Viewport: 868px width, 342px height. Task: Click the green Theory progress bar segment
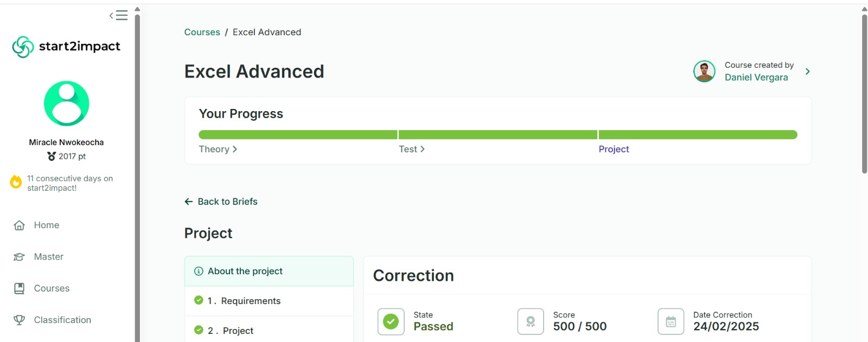[x=298, y=134]
